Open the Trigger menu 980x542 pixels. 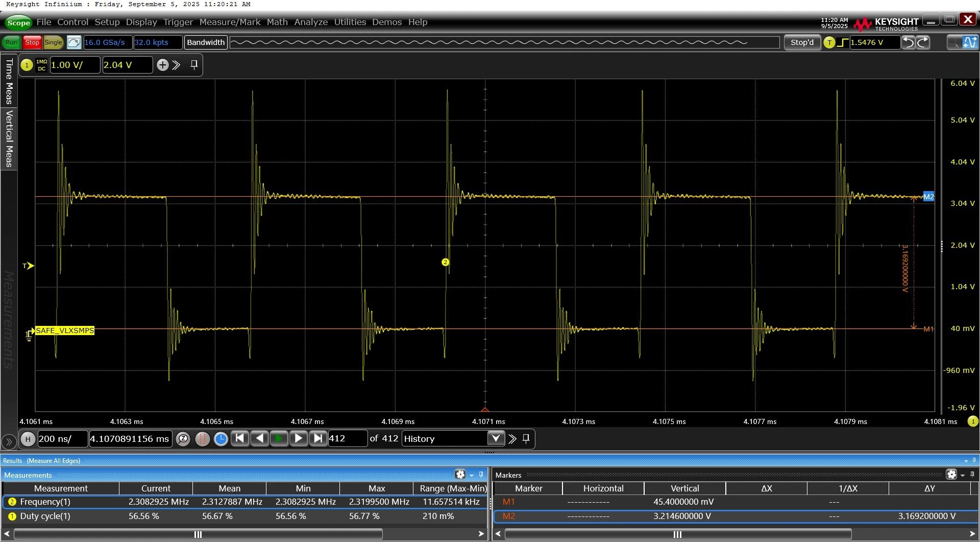click(x=178, y=22)
